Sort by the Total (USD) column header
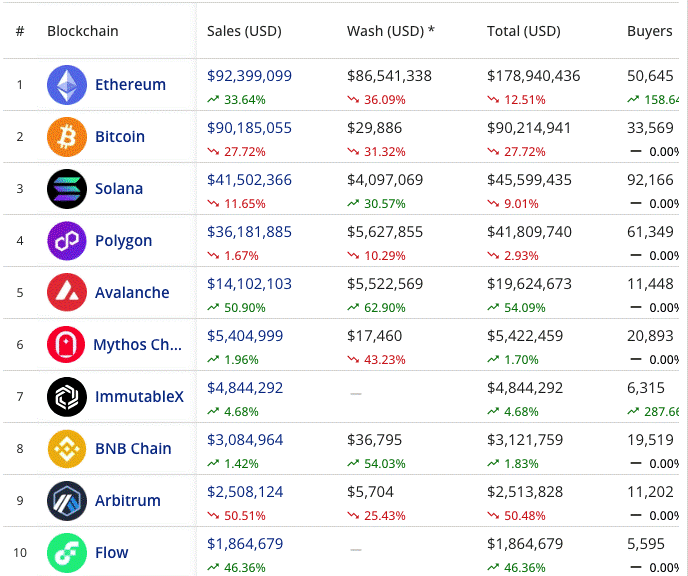 tap(524, 32)
